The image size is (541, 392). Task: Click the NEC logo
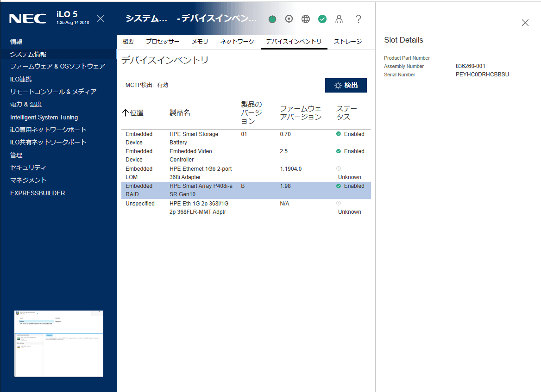click(x=28, y=19)
